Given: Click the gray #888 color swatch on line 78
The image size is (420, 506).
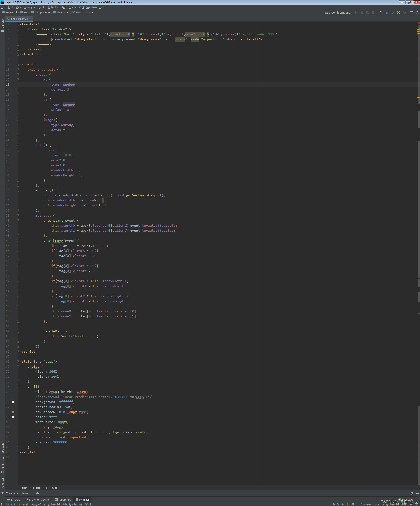Looking at the screenshot, I should click(13, 412).
